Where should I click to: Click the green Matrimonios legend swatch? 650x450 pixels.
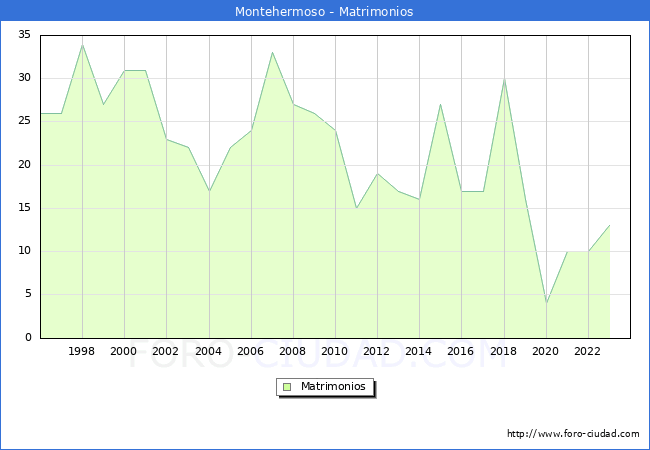[287, 387]
